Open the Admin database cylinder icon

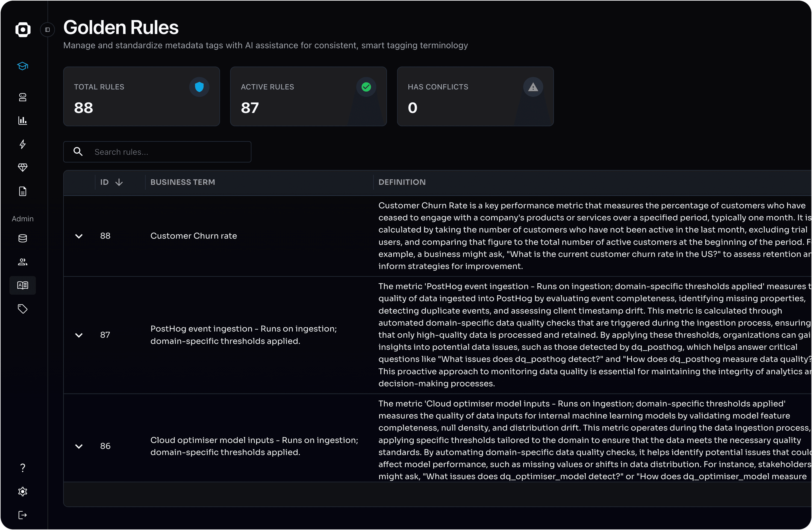(x=23, y=238)
